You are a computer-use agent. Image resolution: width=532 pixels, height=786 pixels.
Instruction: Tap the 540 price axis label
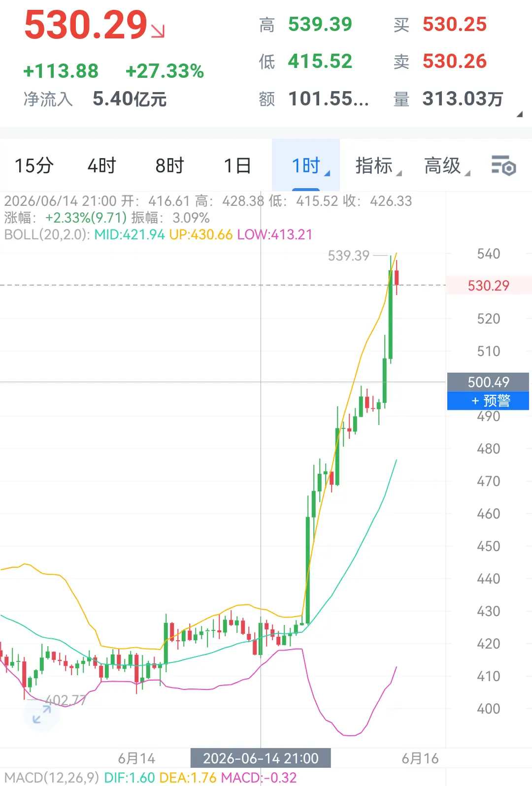point(488,254)
